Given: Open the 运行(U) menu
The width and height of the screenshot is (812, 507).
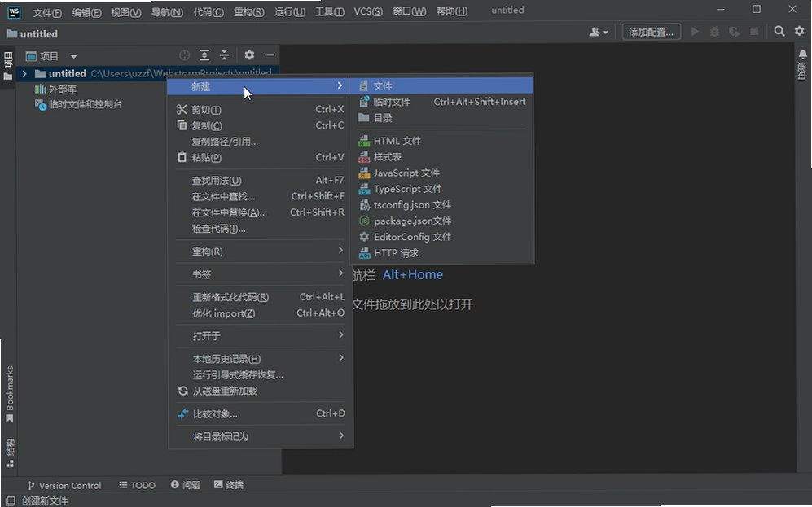Looking at the screenshot, I should tap(289, 12).
